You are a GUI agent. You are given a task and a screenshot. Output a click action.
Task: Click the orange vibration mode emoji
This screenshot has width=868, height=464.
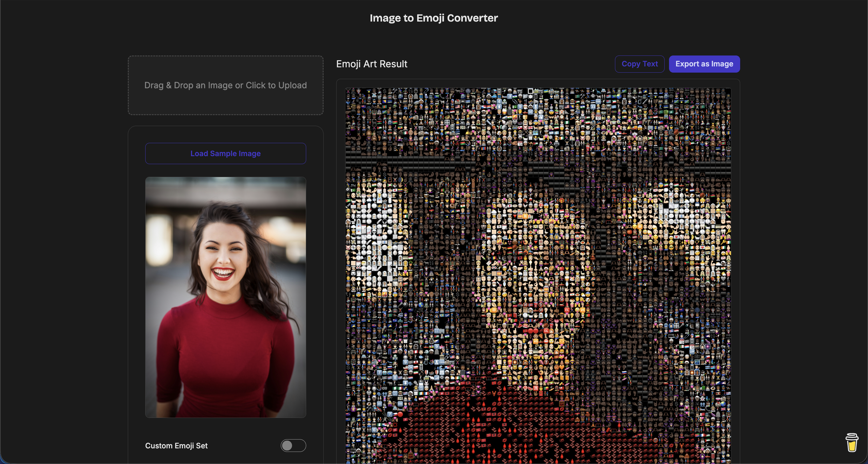(562, 341)
